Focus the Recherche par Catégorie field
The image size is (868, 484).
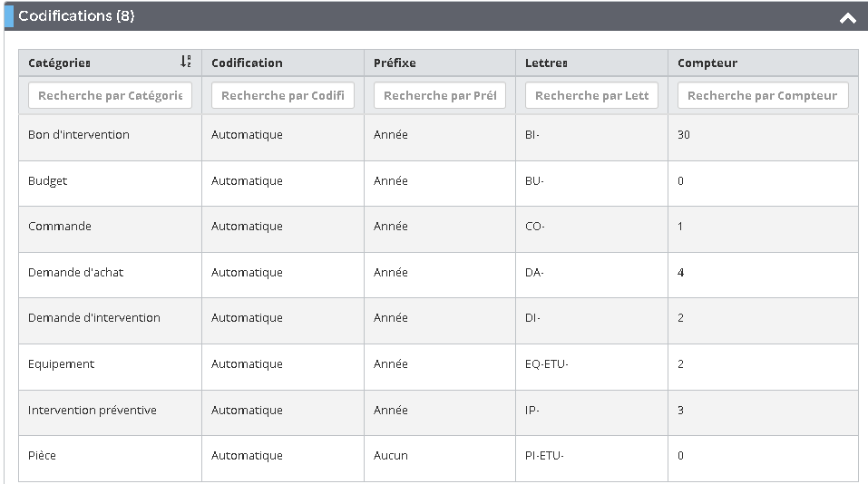110,95
